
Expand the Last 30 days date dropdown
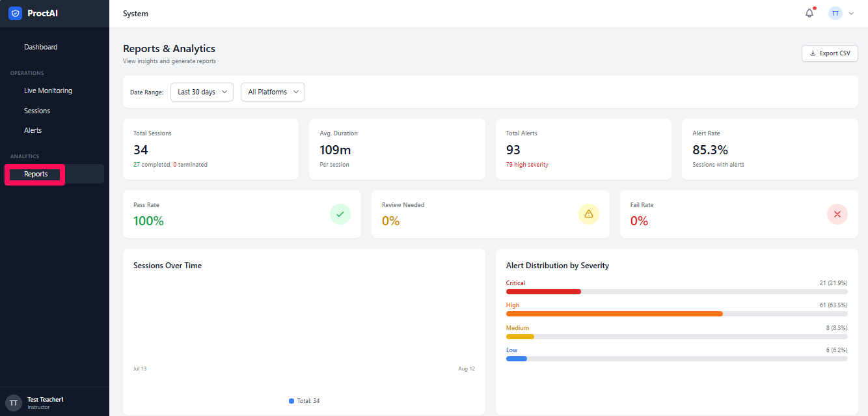pyautogui.click(x=202, y=92)
